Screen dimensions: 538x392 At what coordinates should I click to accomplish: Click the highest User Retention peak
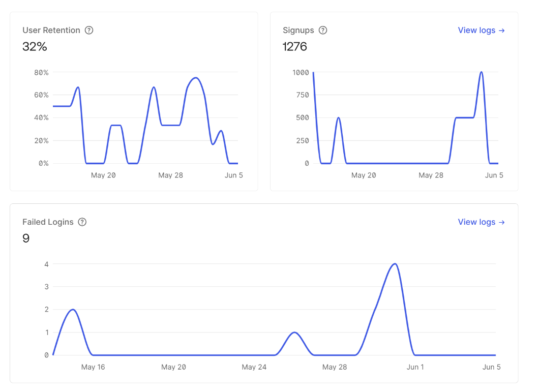click(195, 78)
